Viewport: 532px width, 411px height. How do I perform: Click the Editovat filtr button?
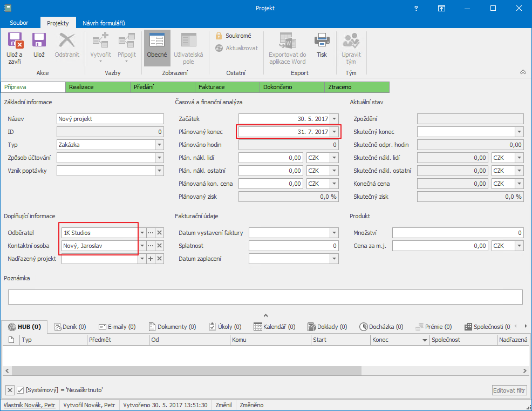click(x=509, y=390)
